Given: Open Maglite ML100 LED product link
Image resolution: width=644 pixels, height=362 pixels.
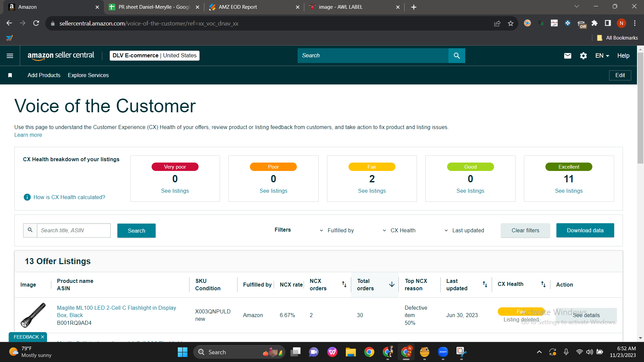Looking at the screenshot, I should [x=116, y=311].
